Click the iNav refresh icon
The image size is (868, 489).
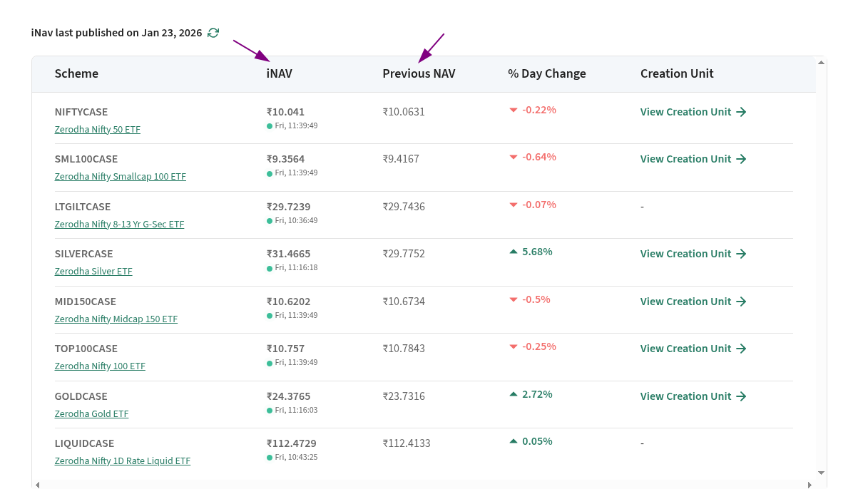click(213, 33)
